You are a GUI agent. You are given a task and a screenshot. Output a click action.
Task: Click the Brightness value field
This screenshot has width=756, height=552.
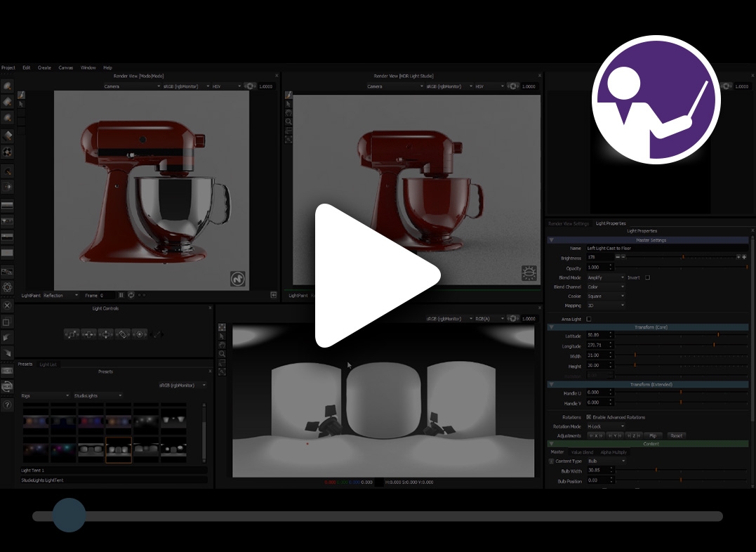click(599, 257)
